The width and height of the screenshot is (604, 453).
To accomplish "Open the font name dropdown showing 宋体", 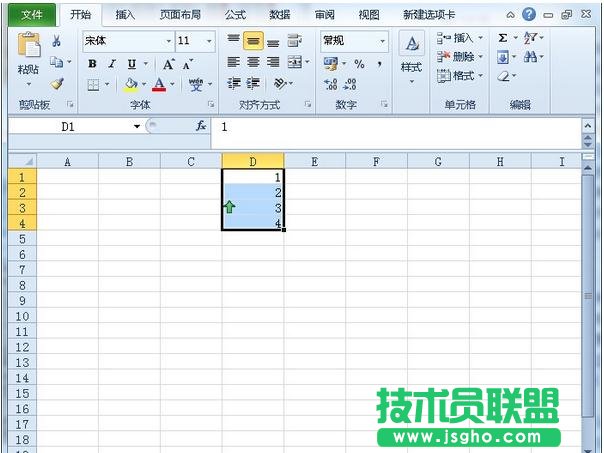I will (x=168, y=41).
